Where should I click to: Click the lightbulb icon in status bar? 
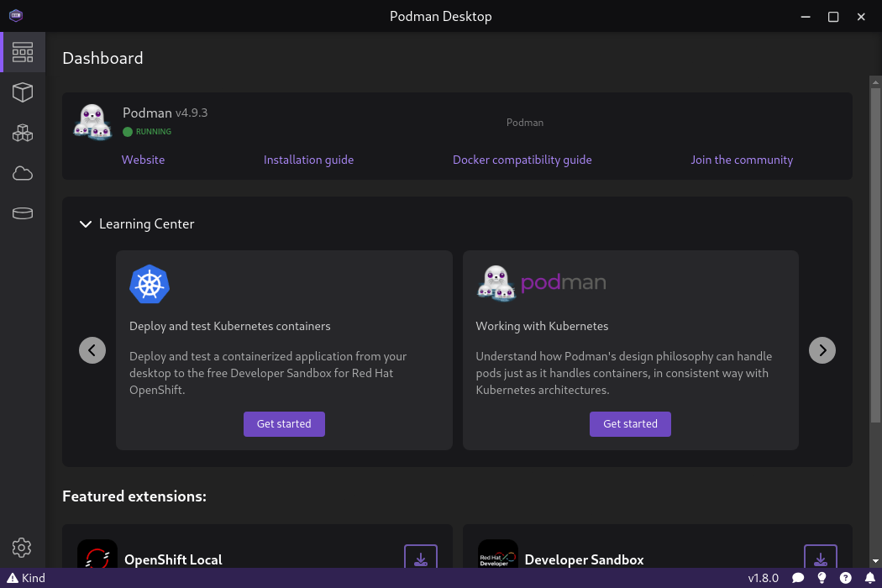tap(822, 578)
